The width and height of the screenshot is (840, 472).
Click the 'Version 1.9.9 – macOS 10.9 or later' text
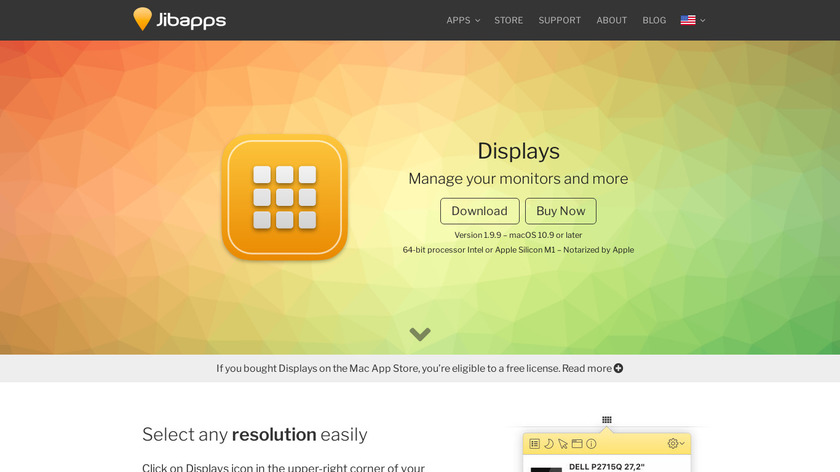518,235
